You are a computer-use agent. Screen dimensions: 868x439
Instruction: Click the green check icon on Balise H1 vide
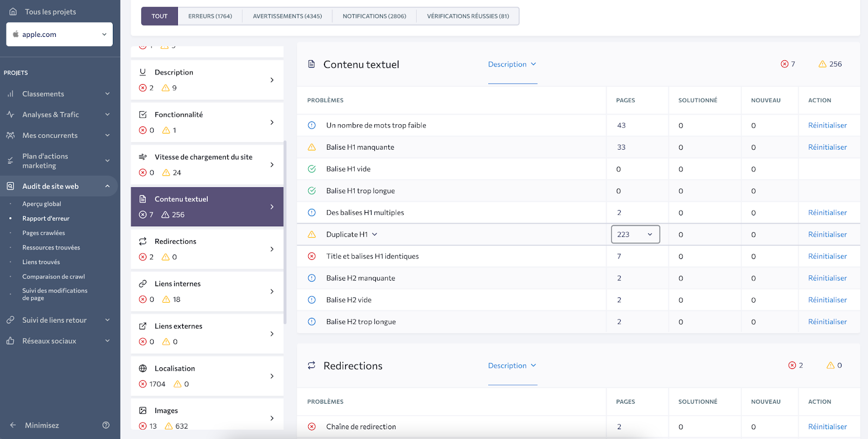(312, 169)
